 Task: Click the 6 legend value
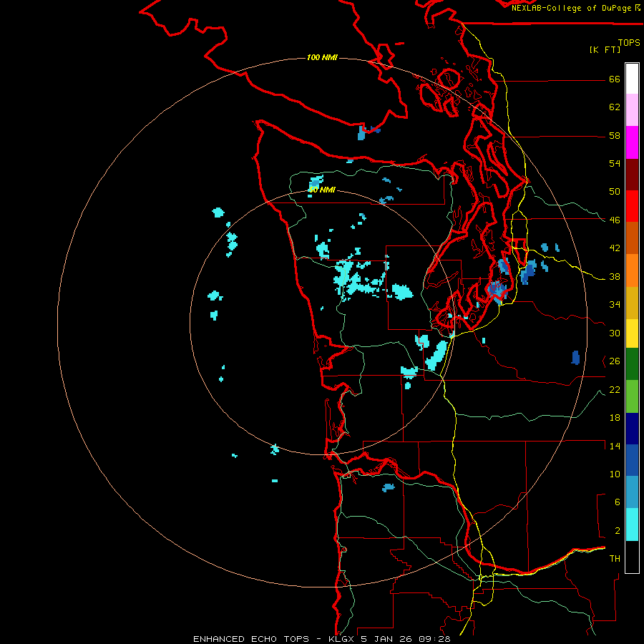tap(618, 502)
